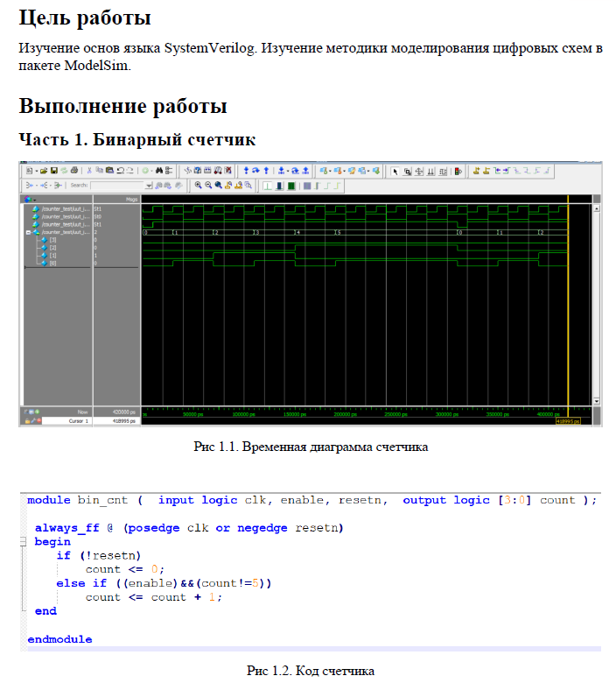Click the Zoom In magnifier icon
616x683 pixels.
[x=198, y=185]
